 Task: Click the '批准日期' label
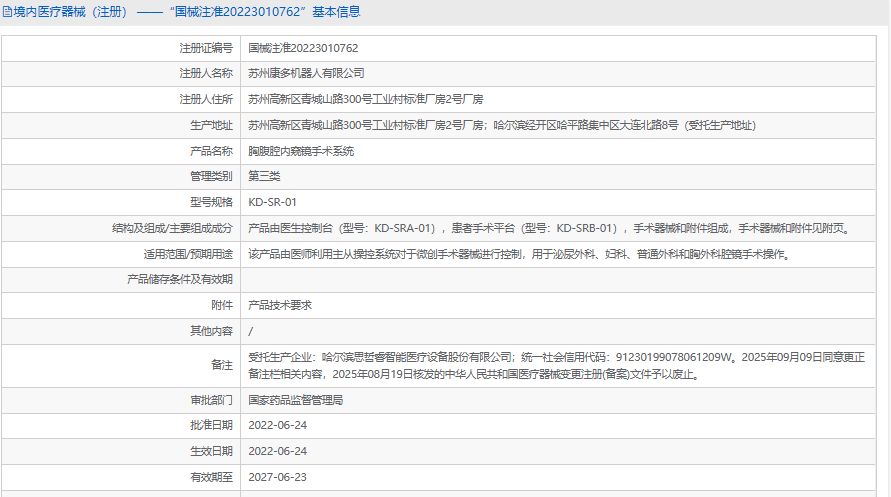tap(211, 425)
